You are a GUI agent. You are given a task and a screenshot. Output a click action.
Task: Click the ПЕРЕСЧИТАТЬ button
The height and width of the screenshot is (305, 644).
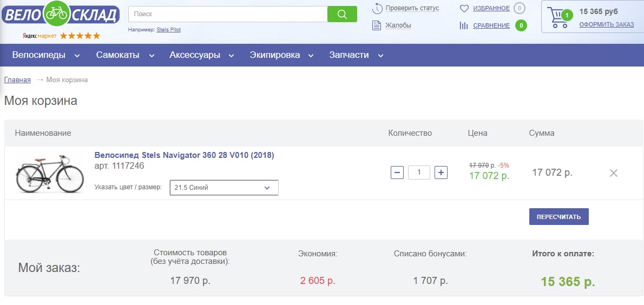pyautogui.click(x=558, y=217)
